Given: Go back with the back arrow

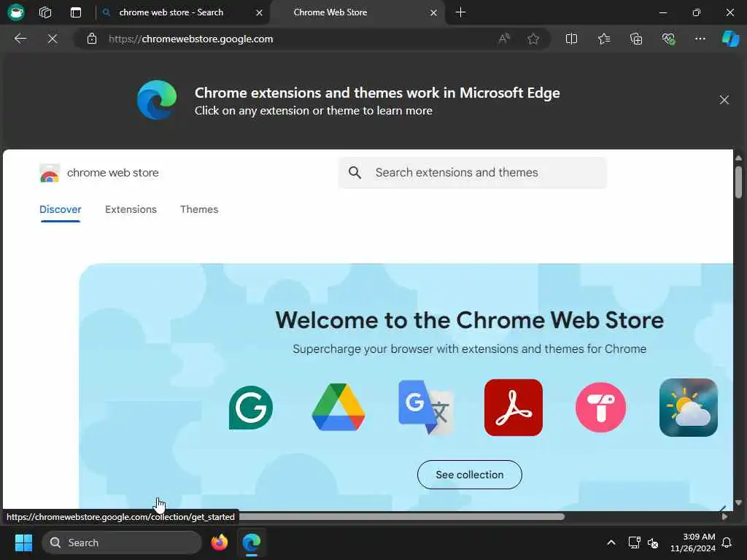Looking at the screenshot, I should pos(20,39).
